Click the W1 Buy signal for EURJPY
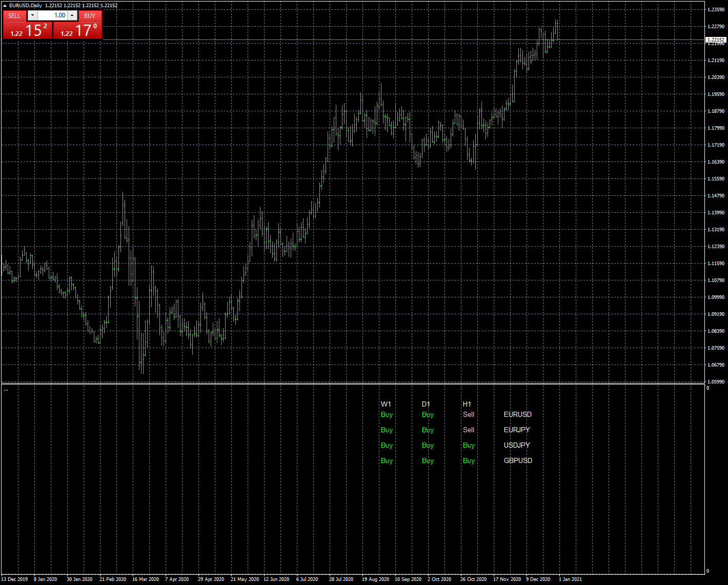 click(387, 430)
